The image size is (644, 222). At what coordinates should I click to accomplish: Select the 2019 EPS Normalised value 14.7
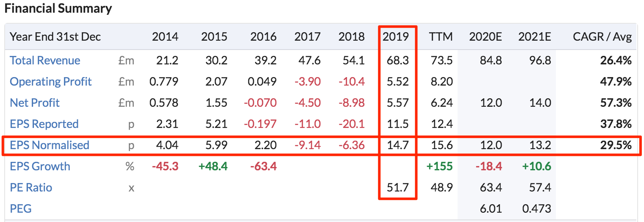tap(398, 145)
